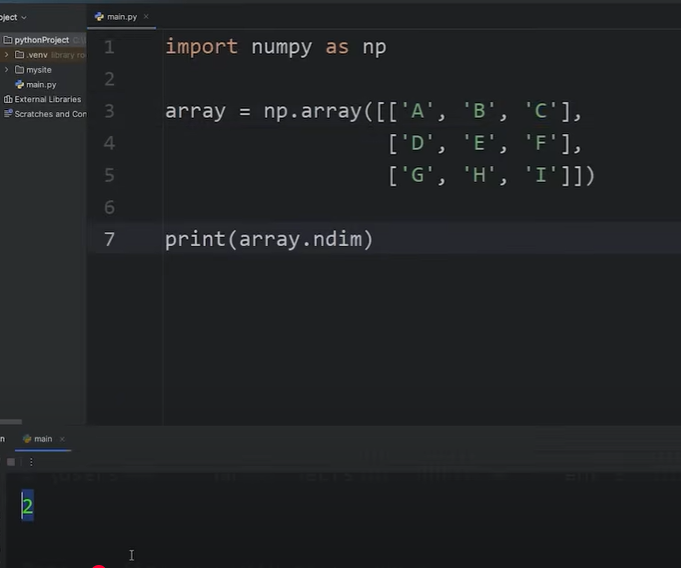This screenshot has width=681, height=568.
Task: Click the Scratches and Consoles icon
Action: pyautogui.click(x=7, y=114)
